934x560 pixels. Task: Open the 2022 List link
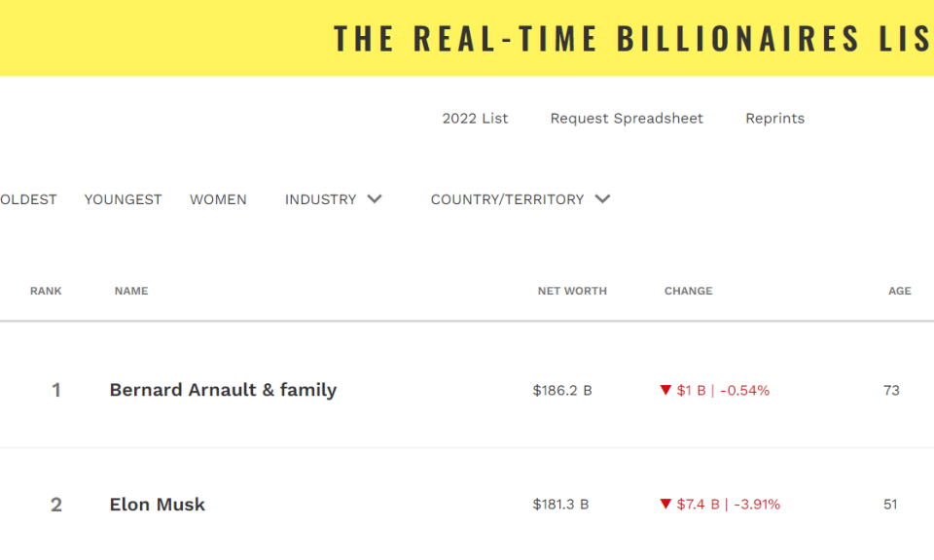pyautogui.click(x=475, y=119)
